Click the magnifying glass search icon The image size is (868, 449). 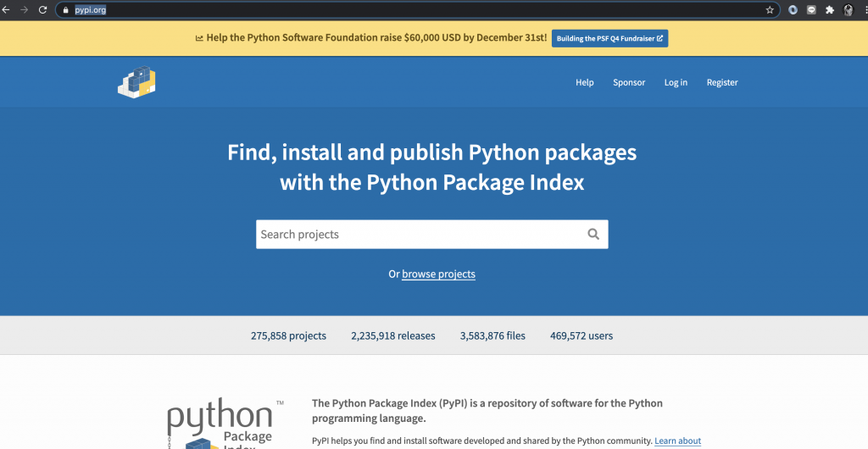click(x=593, y=234)
